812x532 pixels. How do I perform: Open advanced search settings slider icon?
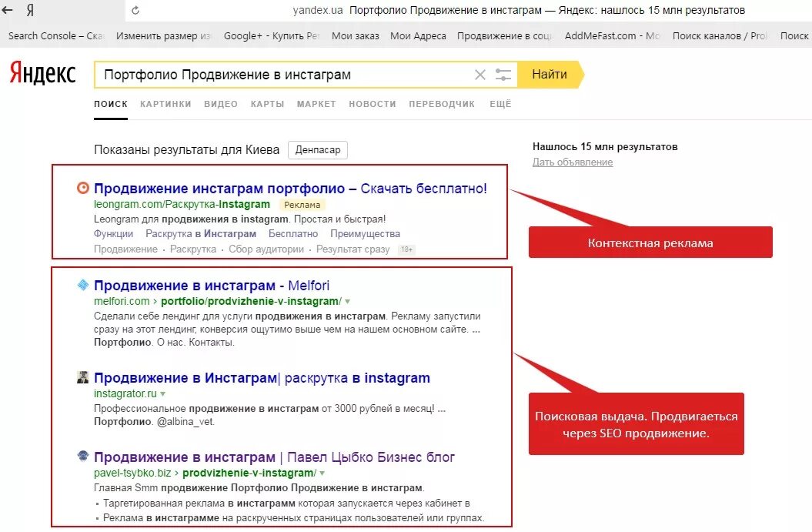click(503, 75)
